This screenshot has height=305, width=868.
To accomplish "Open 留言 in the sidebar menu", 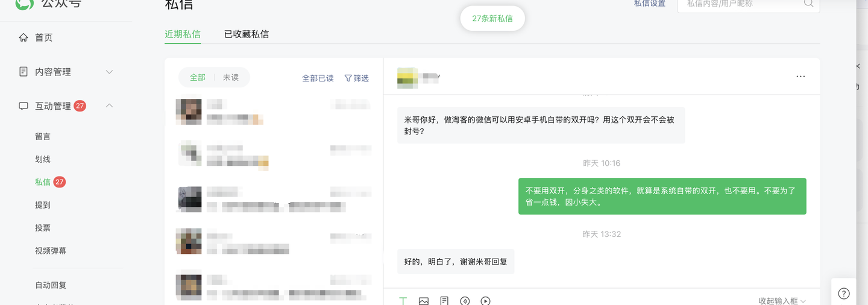I will [x=43, y=136].
